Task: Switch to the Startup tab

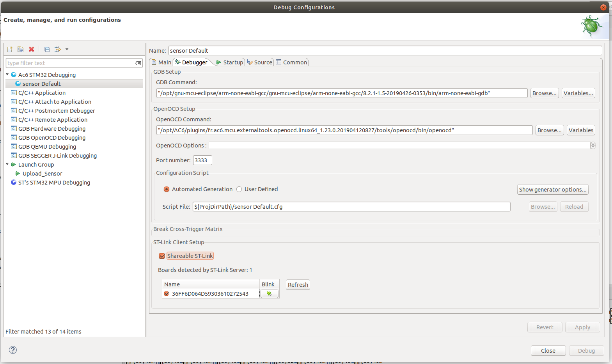Action: pos(230,62)
